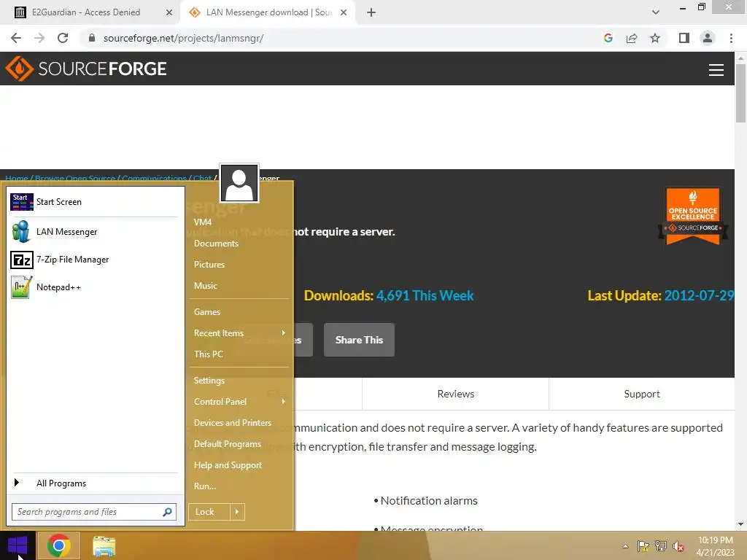Open a new browser tab
Viewport: 747px width, 560px height.
tap(371, 12)
